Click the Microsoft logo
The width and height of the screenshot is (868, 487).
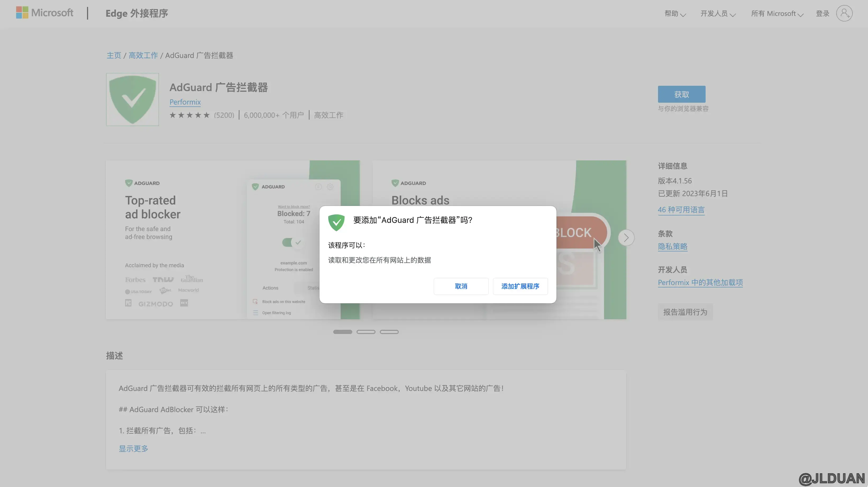(x=44, y=13)
